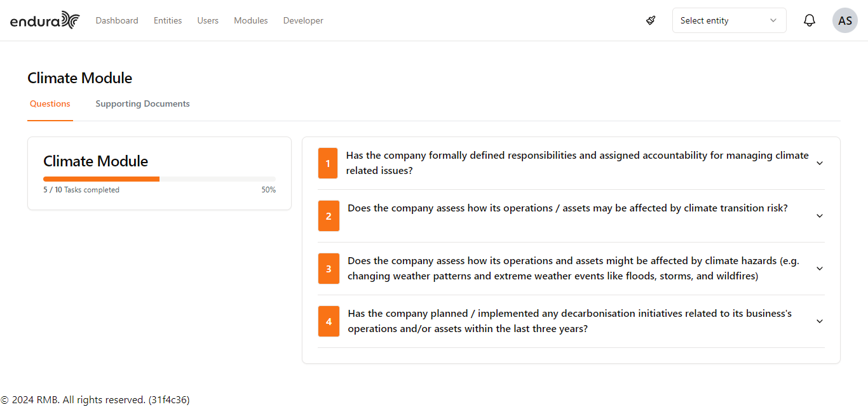The image size is (868, 407).
Task: Expand the decarbonisation initiatives question chevron
Action: (820, 321)
